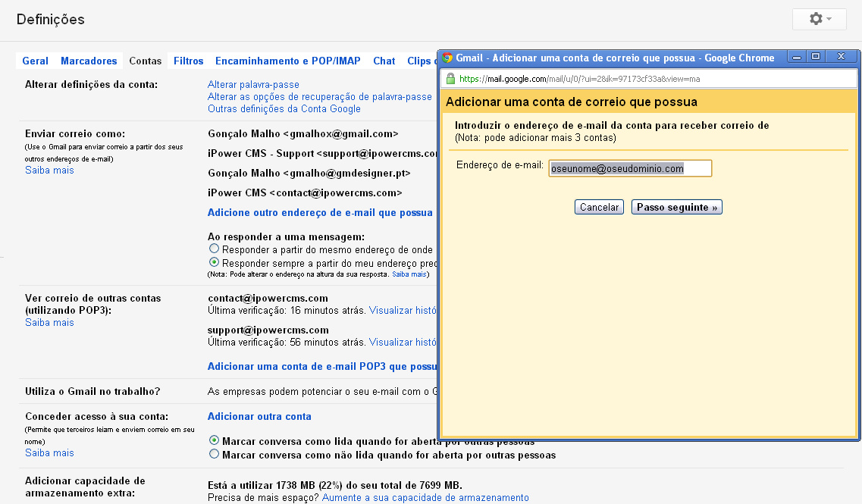Click the green padlock security icon

[451, 79]
